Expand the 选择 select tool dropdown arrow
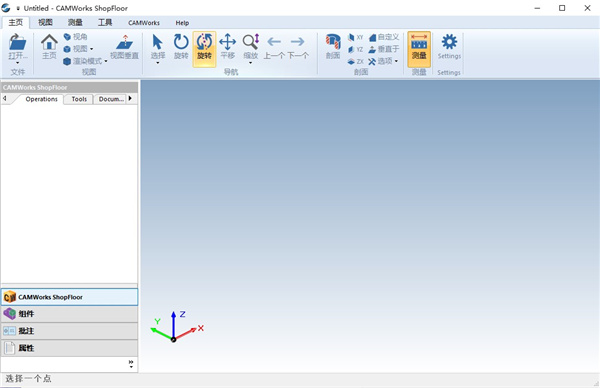Viewport: 600px width, 388px height. pyautogui.click(x=158, y=63)
